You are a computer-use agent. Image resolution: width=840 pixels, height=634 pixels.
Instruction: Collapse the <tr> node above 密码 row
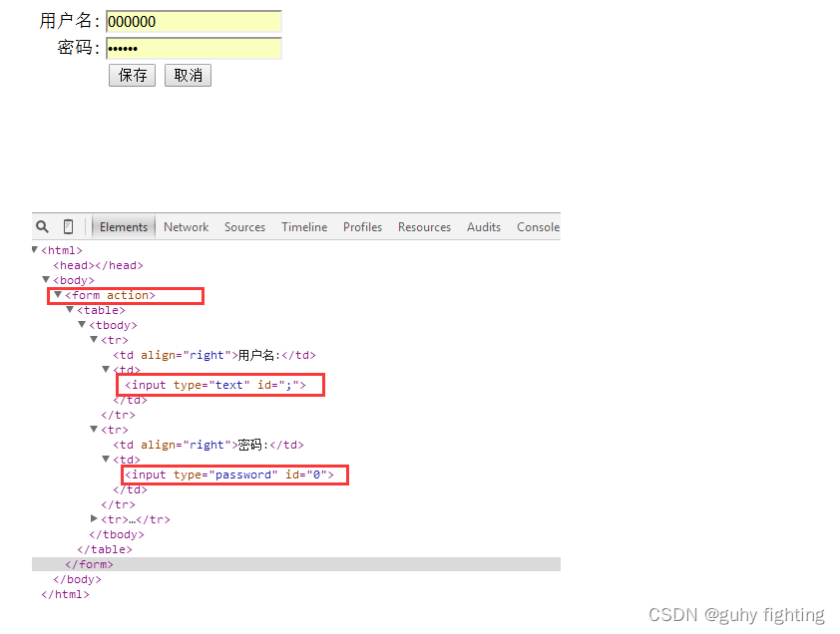[94, 429]
